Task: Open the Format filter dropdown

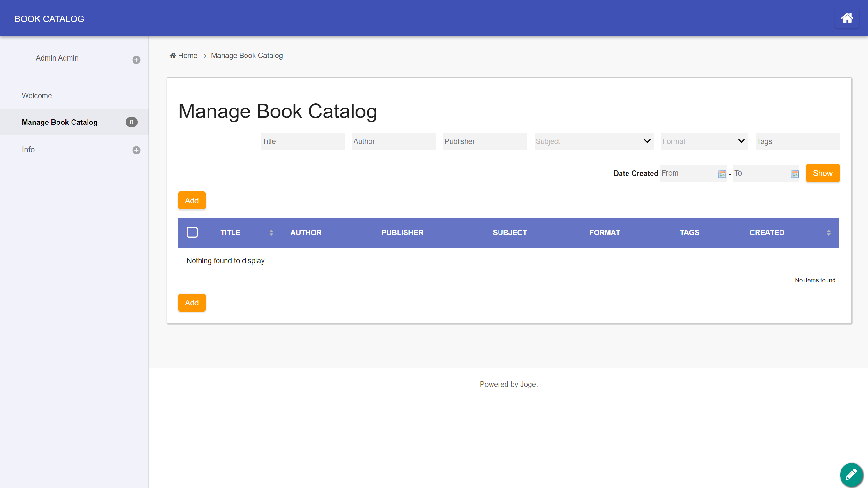Action: click(704, 141)
